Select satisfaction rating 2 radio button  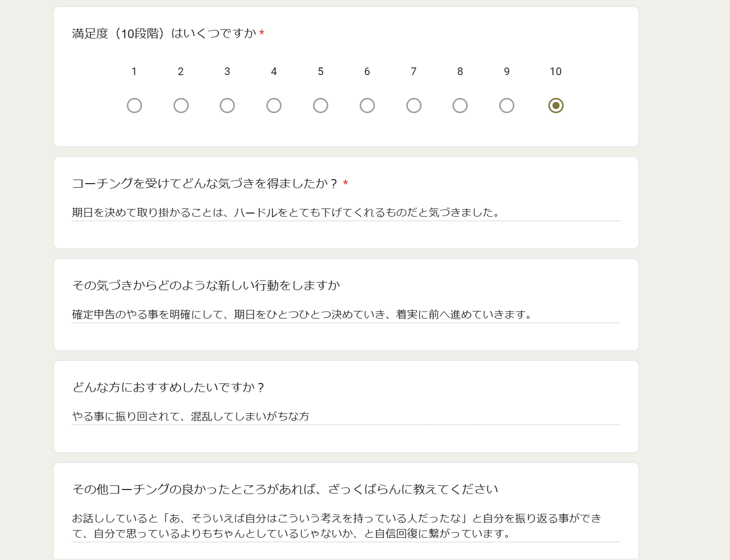tap(181, 106)
